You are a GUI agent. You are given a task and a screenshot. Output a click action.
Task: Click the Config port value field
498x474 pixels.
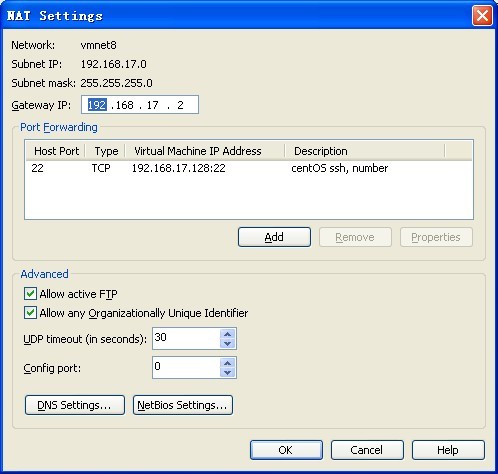coord(186,367)
